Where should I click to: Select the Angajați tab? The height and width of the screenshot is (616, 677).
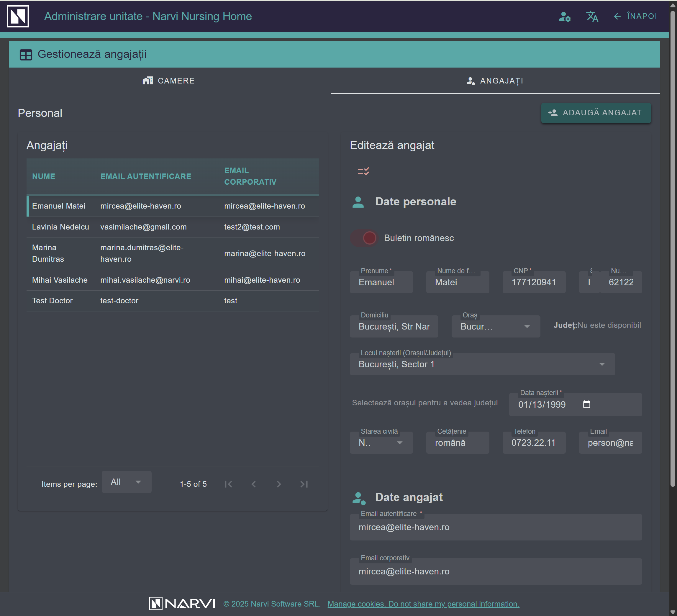[495, 81]
